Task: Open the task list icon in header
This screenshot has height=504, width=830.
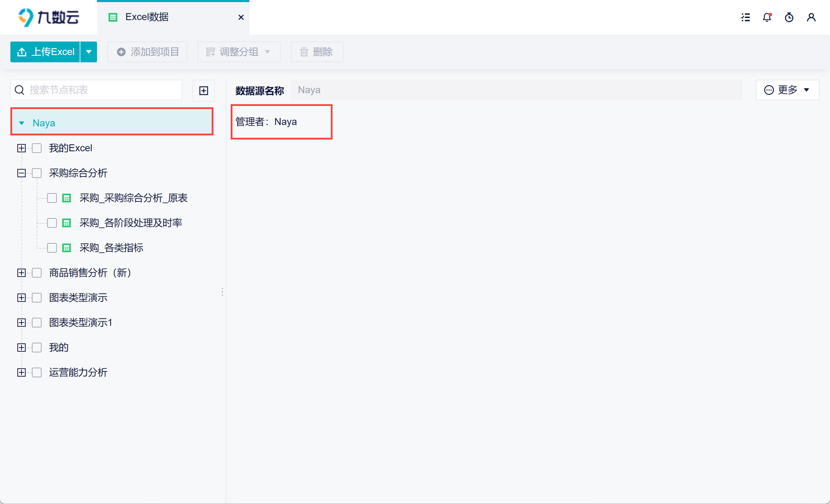Action: 745,17
